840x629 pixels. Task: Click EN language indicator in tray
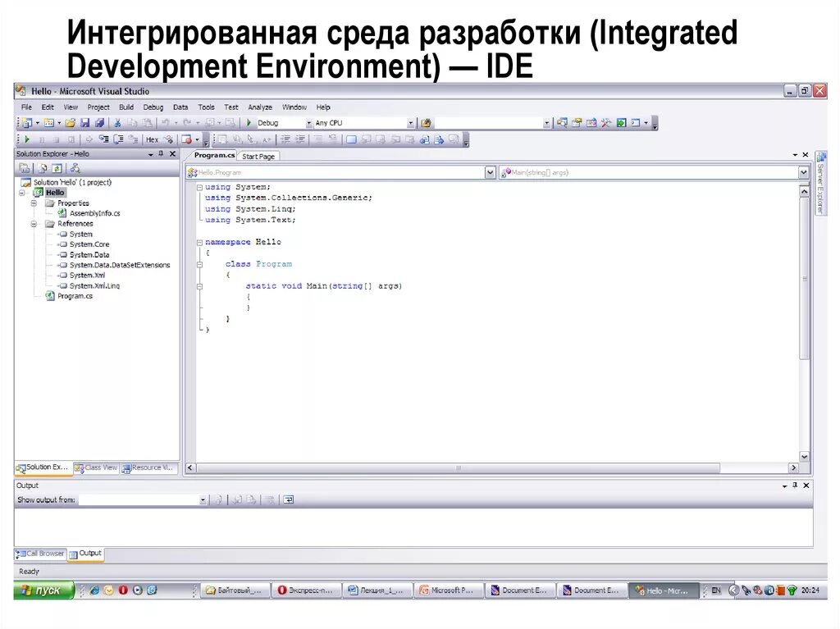(x=715, y=590)
